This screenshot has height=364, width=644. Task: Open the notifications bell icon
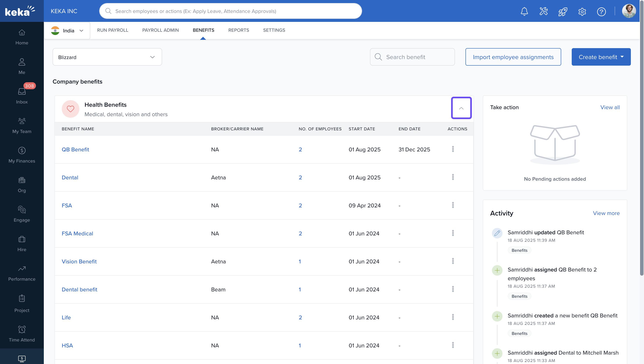[524, 12]
